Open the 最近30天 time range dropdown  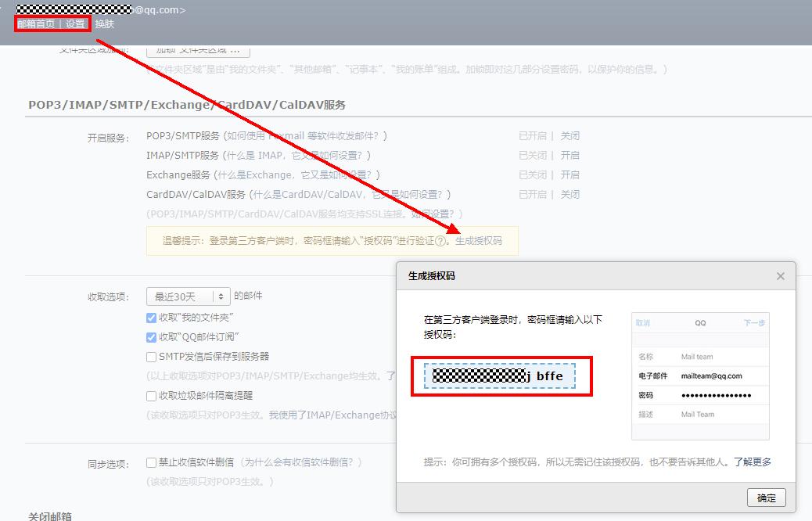[x=187, y=296]
